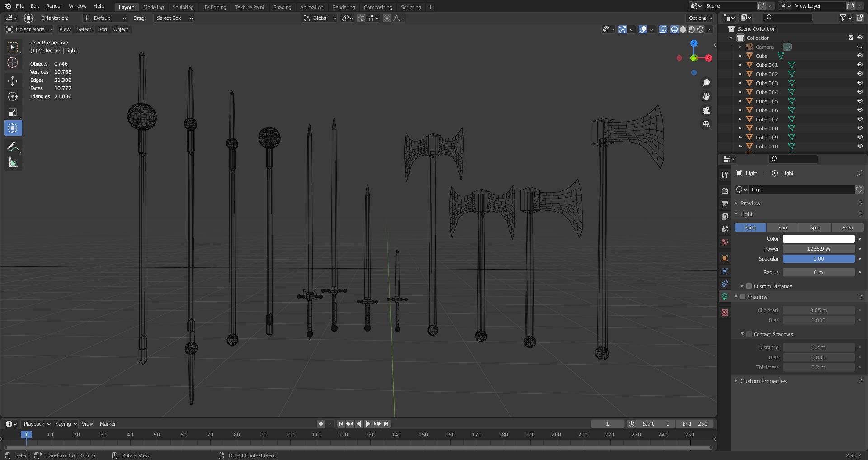Set light type to Area
The image size is (868, 460).
click(848, 228)
